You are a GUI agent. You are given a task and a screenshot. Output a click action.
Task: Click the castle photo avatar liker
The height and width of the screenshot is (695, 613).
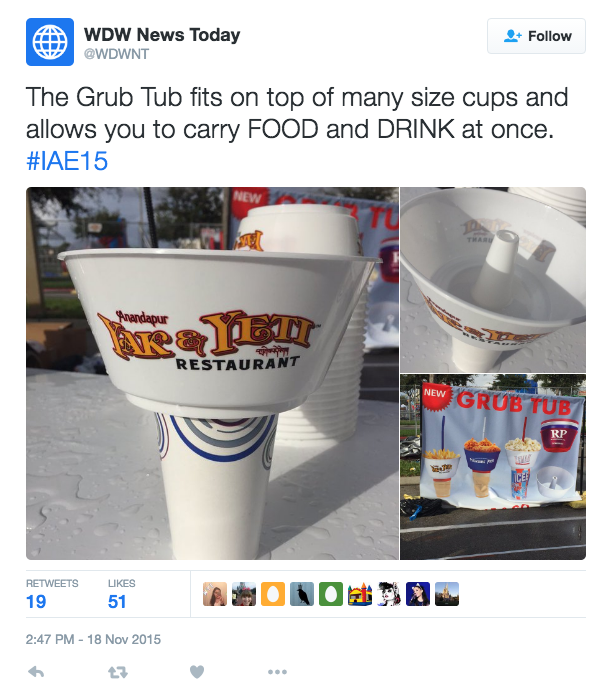pos(447,594)
